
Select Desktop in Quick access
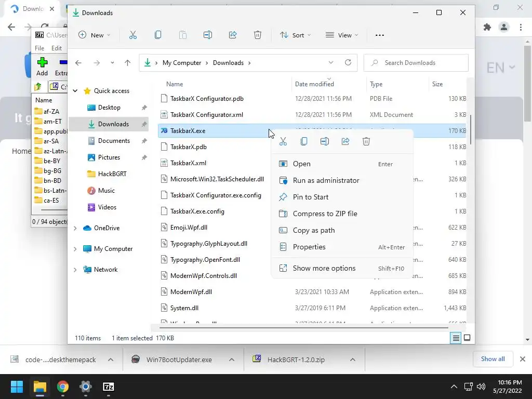coord(109,108)
